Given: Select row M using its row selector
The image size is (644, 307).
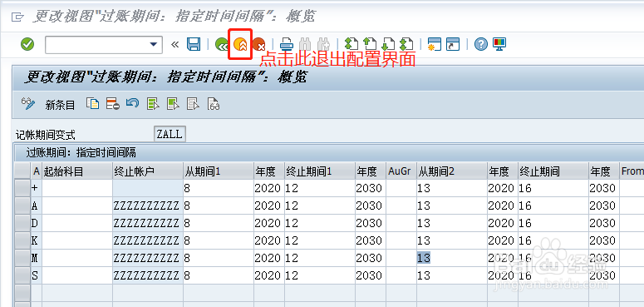Looking at the screenshot, I should pos(22,258).
